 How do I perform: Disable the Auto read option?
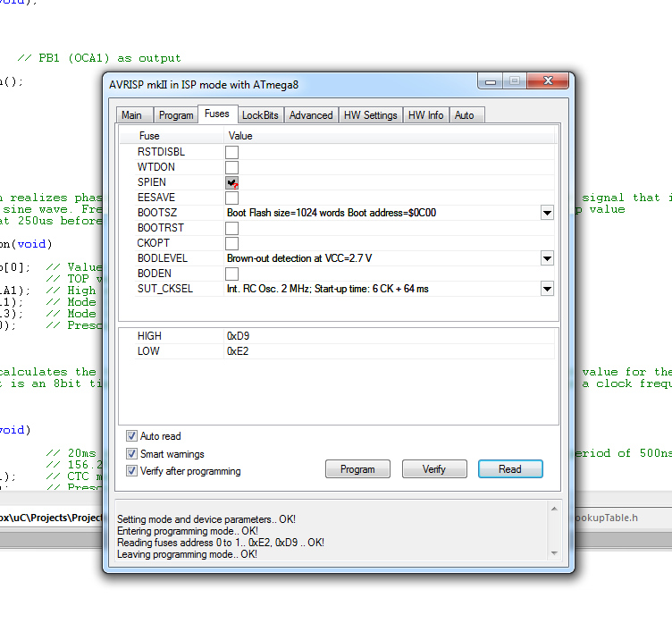coord(131,436)
